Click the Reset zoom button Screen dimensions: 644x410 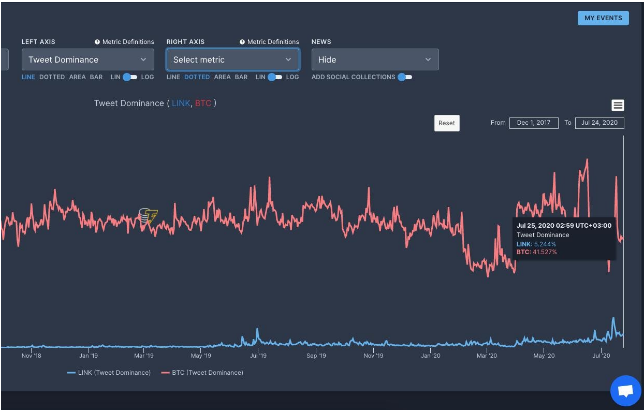pos(447,123)
